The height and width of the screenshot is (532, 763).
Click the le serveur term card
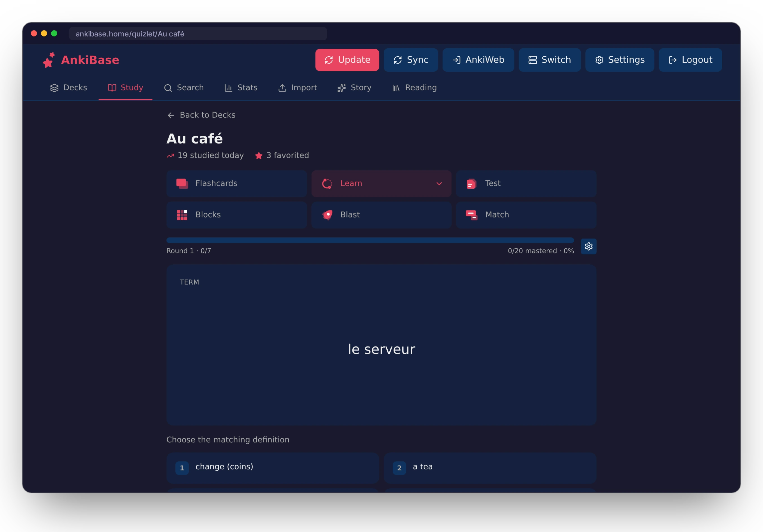[x=381, y=345]
